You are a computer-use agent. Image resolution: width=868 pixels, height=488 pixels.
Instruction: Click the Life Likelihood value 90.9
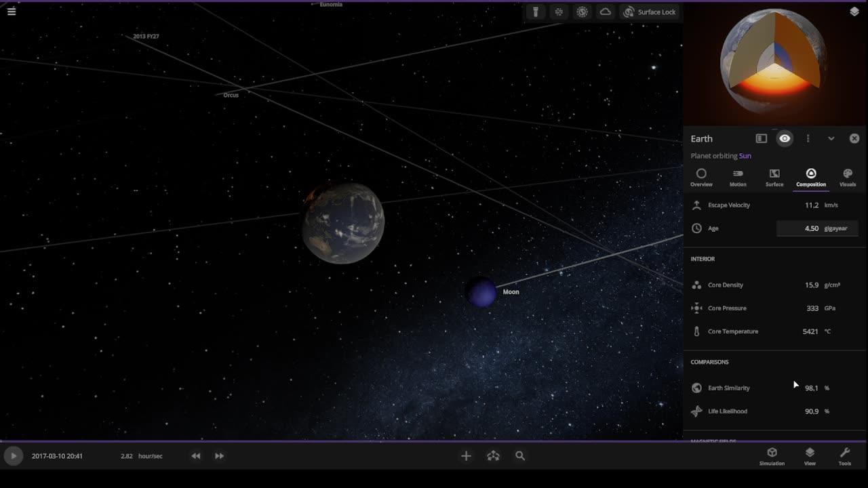[x=812, y=411]
